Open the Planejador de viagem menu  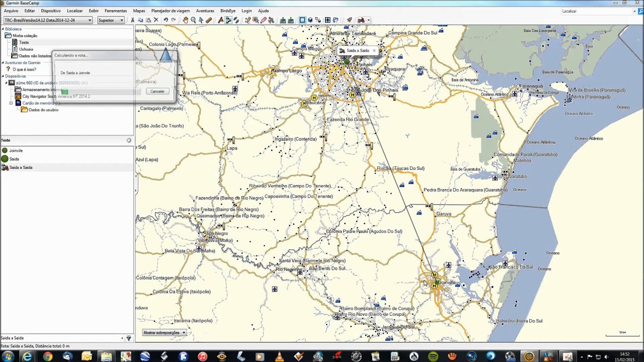point(171,11)
